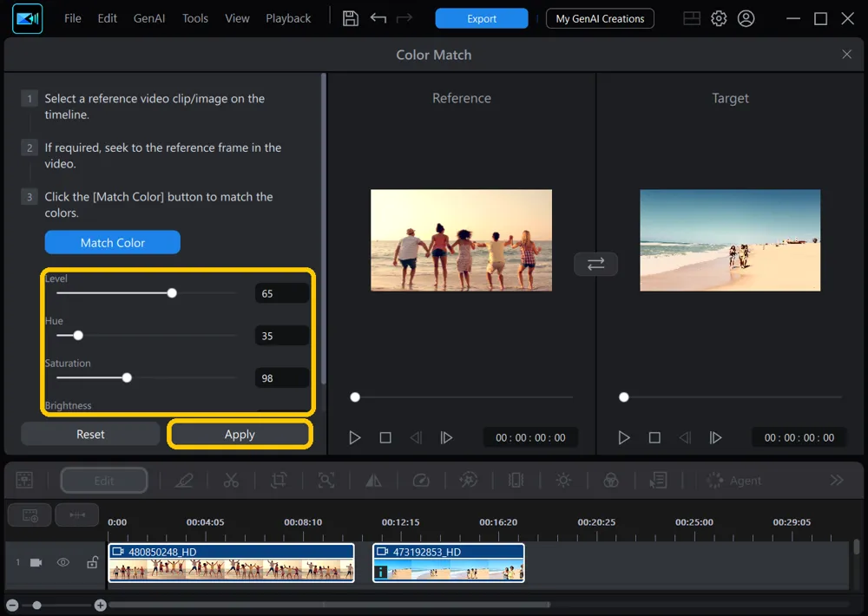Stop the Reference video
868x616 pixels.
point(385,438)
